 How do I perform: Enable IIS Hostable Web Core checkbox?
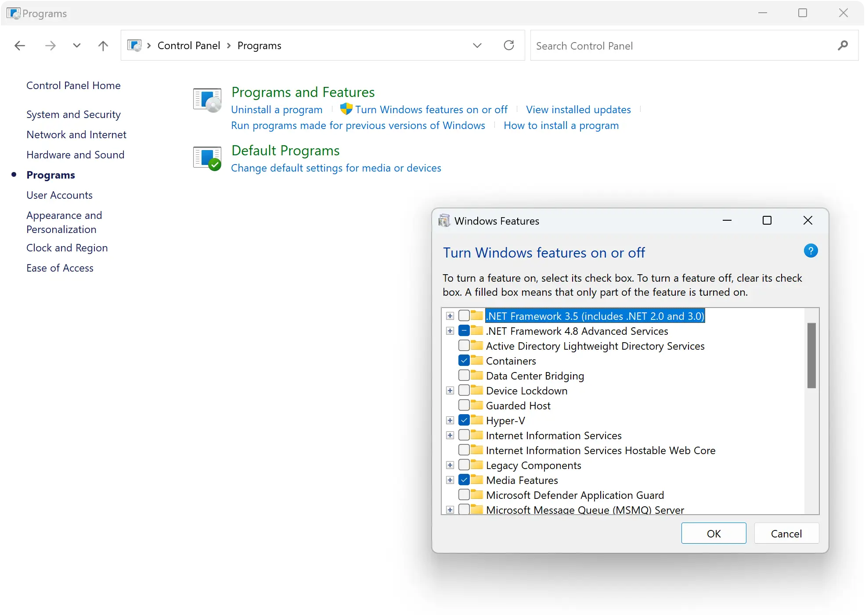pyautogui.click(x=464, y=450)
